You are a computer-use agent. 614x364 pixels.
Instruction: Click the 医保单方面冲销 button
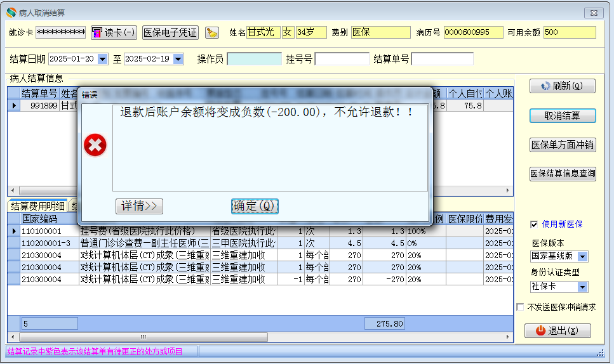[x=563, y=145]
